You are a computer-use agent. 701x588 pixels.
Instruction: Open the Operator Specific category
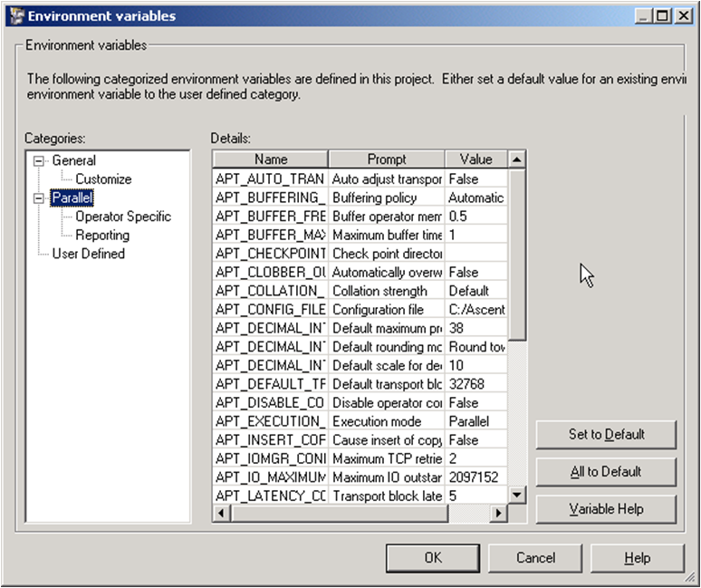click(x=122, y=217)
